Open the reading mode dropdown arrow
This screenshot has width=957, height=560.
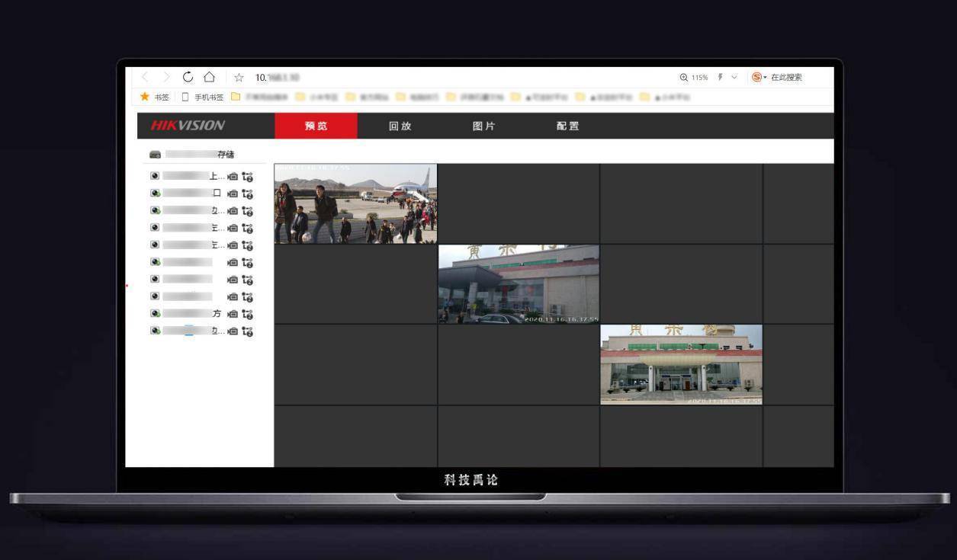tap(734, 77)
